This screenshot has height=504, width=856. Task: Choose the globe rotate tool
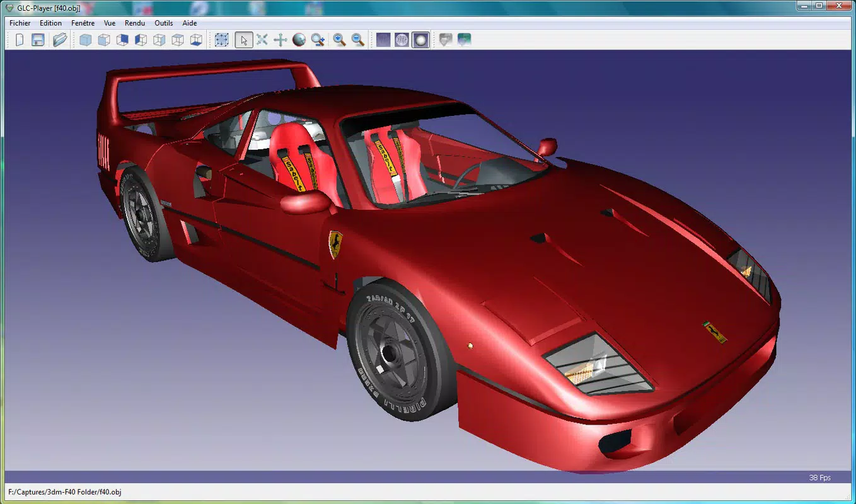[x=299, y=40]
